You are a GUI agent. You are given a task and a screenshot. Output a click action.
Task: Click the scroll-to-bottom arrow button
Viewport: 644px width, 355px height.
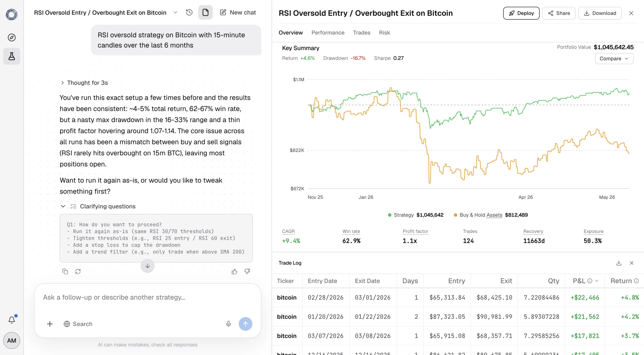(147, 266)
